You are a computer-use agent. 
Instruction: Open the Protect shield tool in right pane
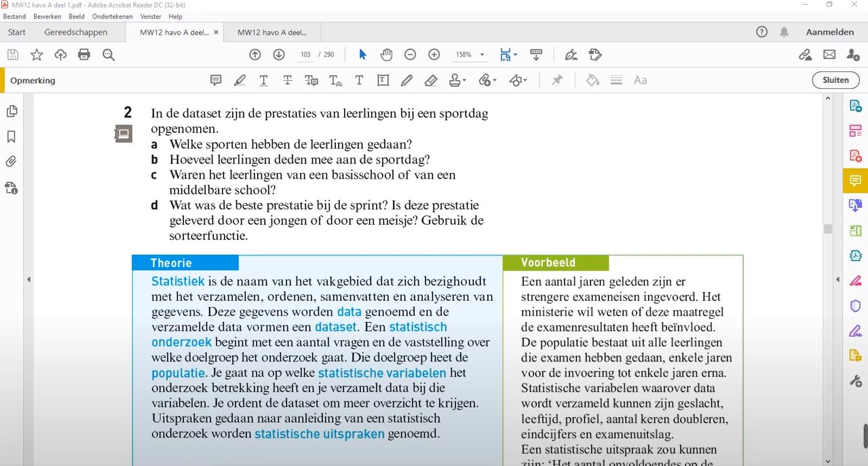click(x=855, y=306)
